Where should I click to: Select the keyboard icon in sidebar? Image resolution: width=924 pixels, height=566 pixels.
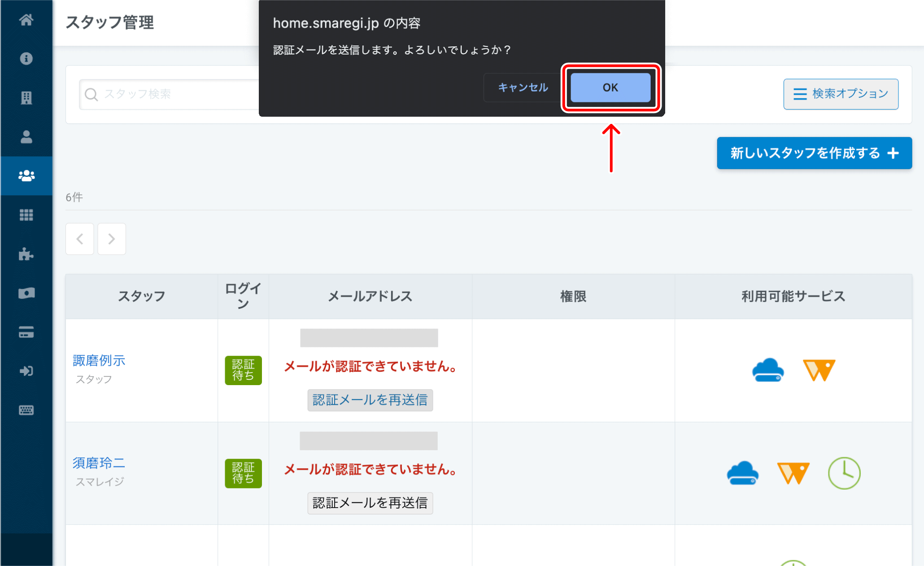point(26,410)
